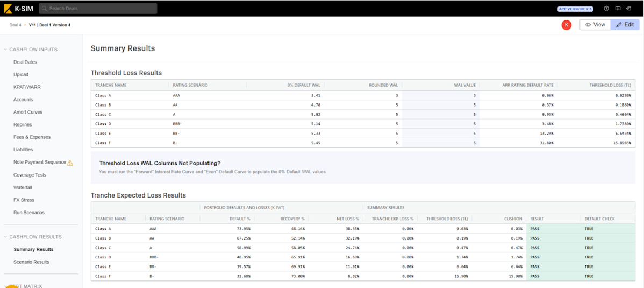
Task: Open Scenario Results page
Action: click(31, 262)
